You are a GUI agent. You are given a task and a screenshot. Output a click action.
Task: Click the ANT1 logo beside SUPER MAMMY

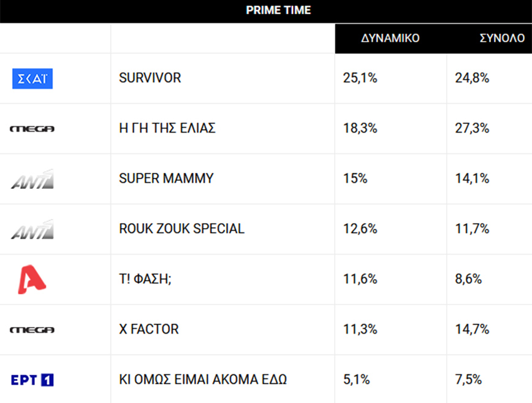tap(32, 179)
